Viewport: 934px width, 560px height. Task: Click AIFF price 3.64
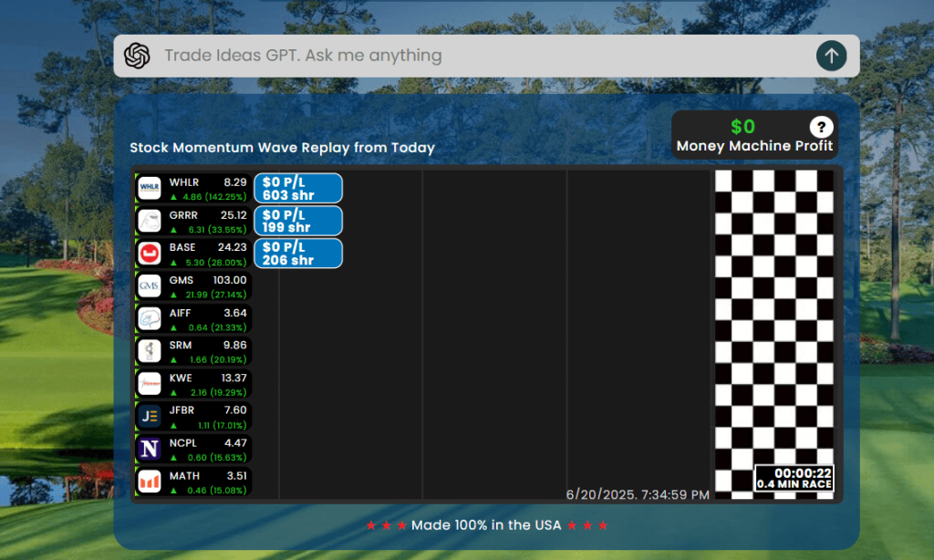pos(235,313)
